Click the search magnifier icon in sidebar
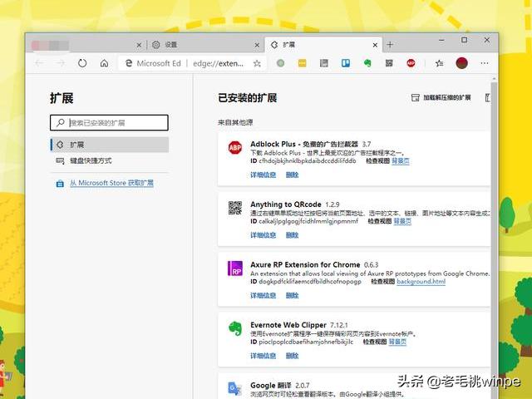The width and height of the screenshot is (532, 399). point(61,122)
